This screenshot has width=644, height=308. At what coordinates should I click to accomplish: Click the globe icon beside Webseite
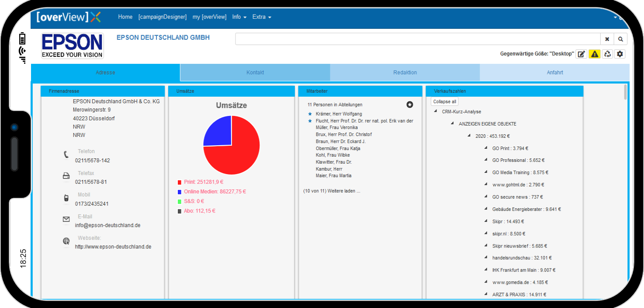point(66,241)
